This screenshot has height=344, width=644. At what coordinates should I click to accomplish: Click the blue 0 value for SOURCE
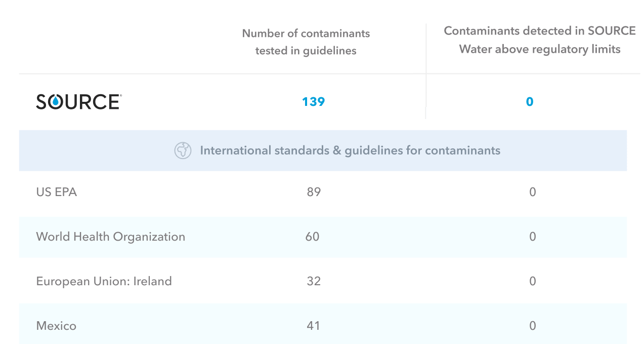[x=530, y=102]
